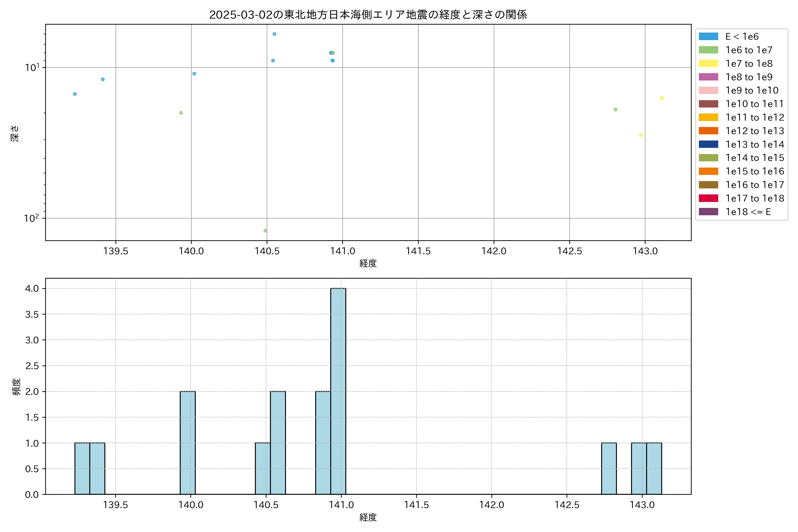Image resolution: width=798 pixels, height=532 pixels.
Task: Click the red 1e17 to 1e18 legend swatch
Action: (x=708, y=198)
